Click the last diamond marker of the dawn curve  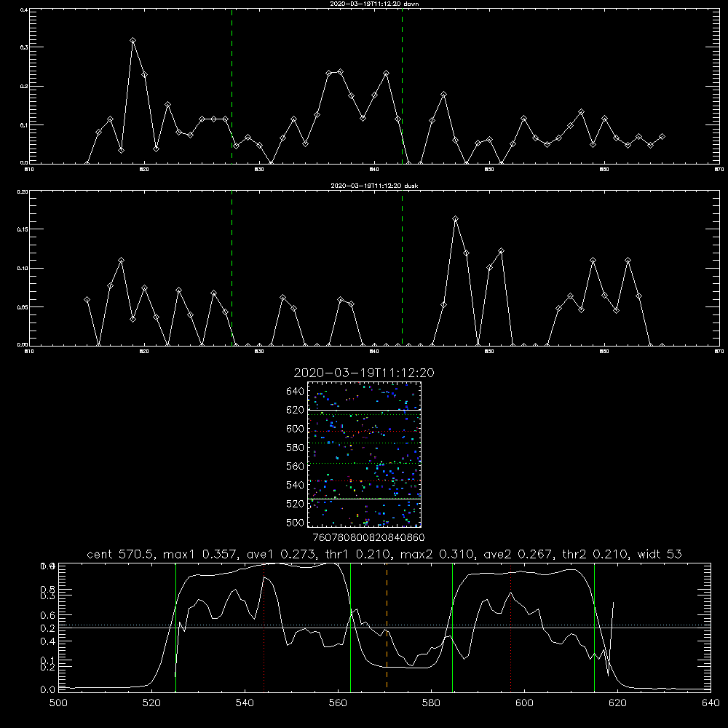[662, 137]
